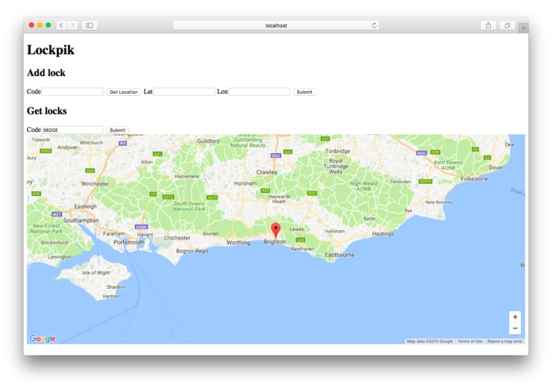Image resolution: width=552 pixels, height=392 pixels.
Task: Click the Royal Tunbridge Wells label
Action: (336, 166)
